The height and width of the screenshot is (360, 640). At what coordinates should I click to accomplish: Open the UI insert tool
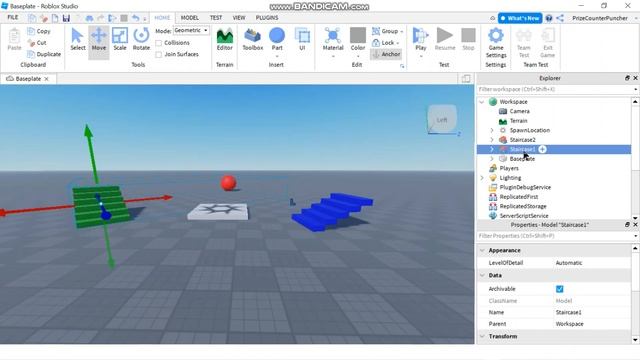pos(302,40)
